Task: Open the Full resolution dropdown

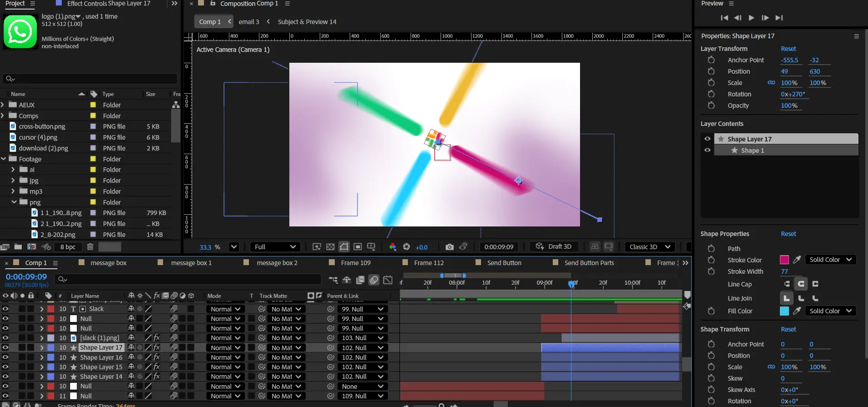Action: 275,247
